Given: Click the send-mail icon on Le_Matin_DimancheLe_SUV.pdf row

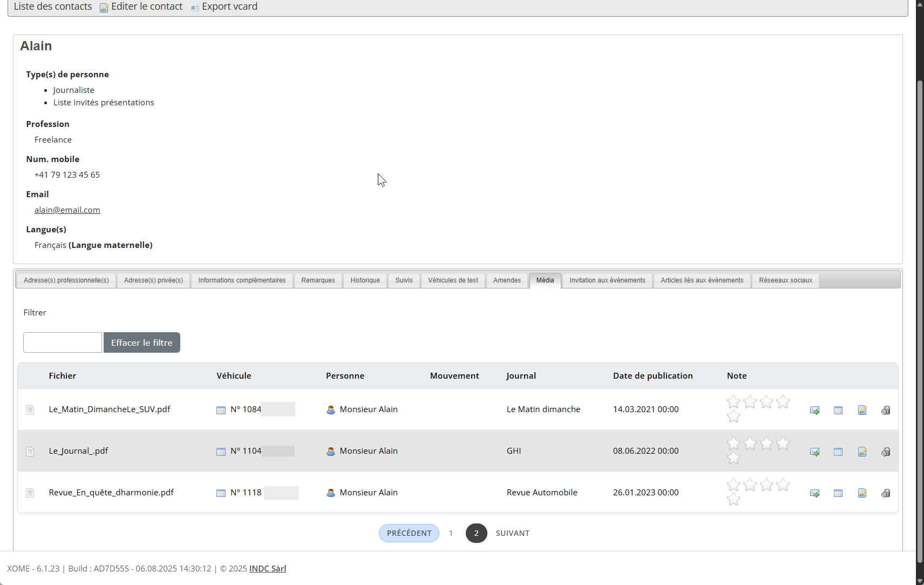Looking at the screenshot, I should click(x=815, y=410).
